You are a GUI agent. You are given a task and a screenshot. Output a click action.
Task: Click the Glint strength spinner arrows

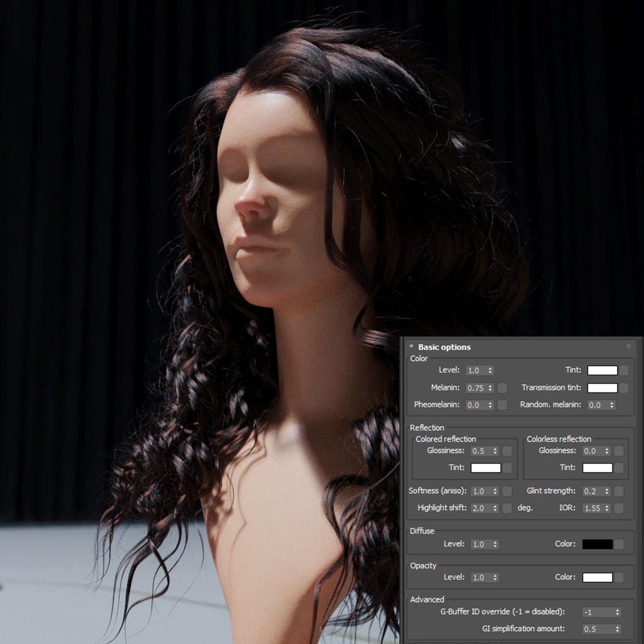[x=607, y=491]
